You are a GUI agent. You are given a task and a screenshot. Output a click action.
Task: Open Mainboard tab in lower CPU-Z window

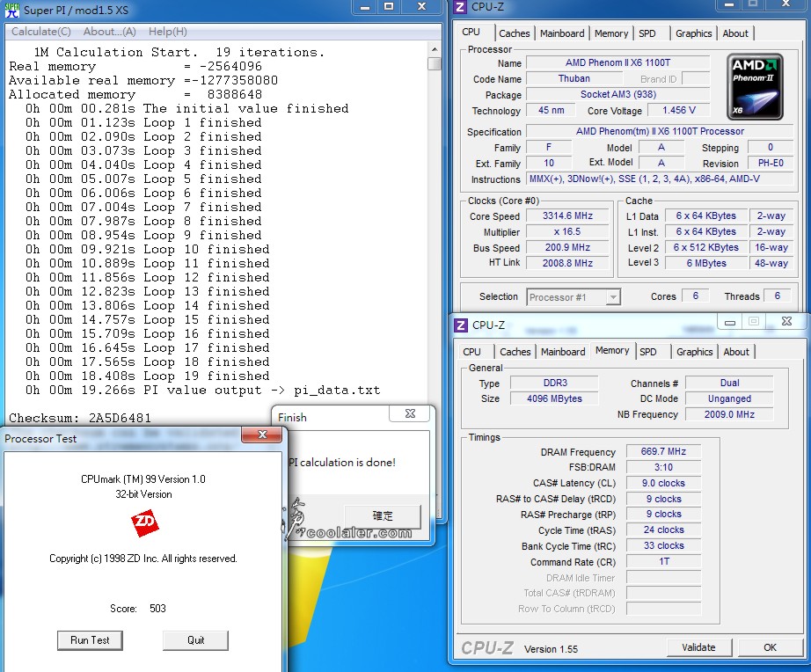tap(563, 352)
